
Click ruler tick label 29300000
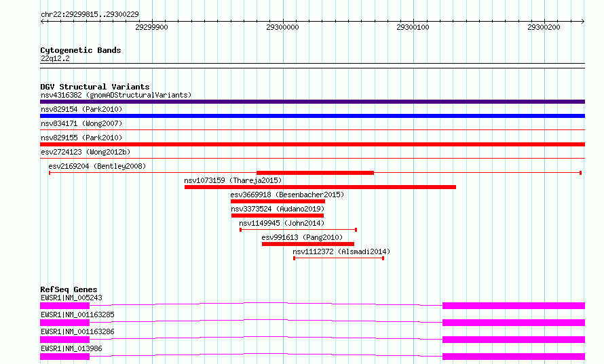282,27
